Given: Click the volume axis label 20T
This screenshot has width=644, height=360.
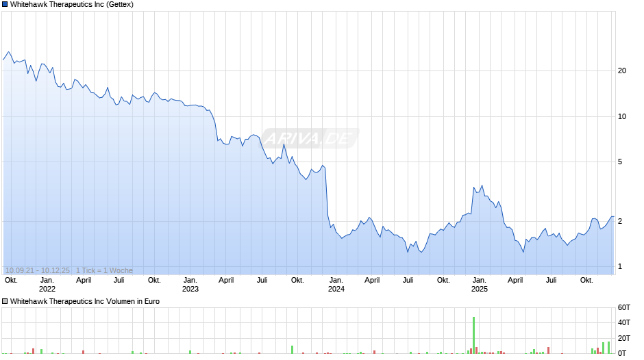Looking at the screenshot, I should coord(624,338).
